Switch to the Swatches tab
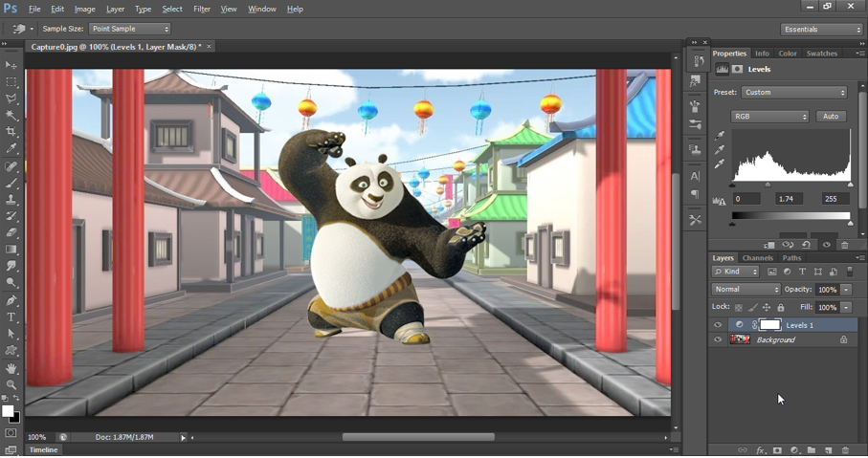 point(821,54)
